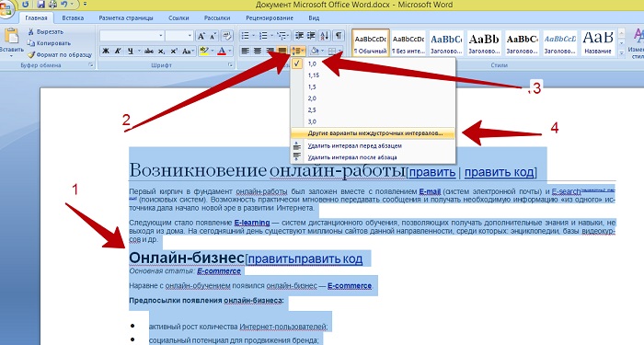Expand the Шрифт group dialog launcher

pos(230,65)
